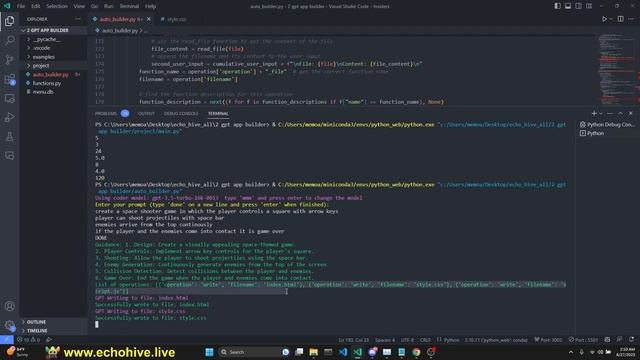The image size is (640, 360).
Task: Open the run file dropdown arrow
Action: click(x=611, y=19)
